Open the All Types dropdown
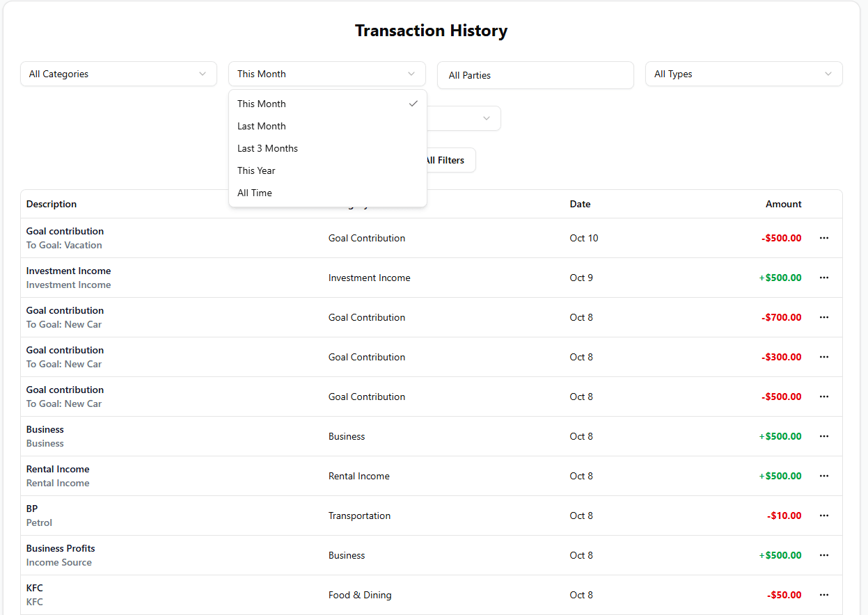The height and width of the screenshot is (615, 868). [x=743, y=74]
